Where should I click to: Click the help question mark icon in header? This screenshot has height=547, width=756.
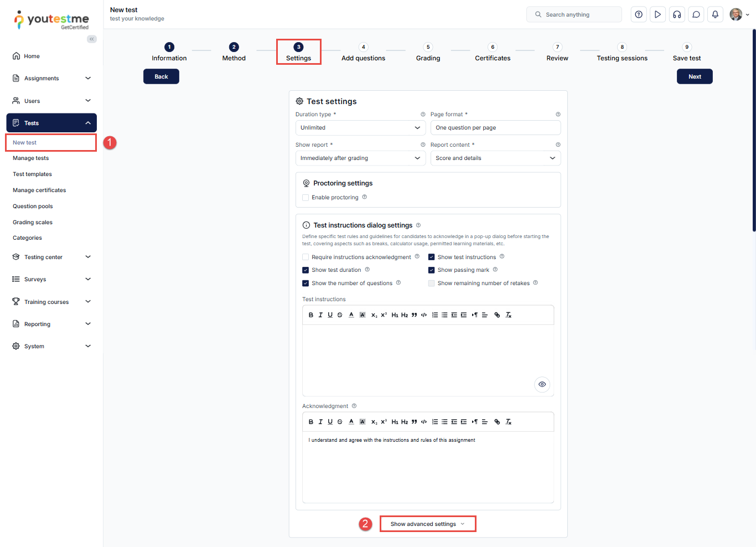click(639, 14)
